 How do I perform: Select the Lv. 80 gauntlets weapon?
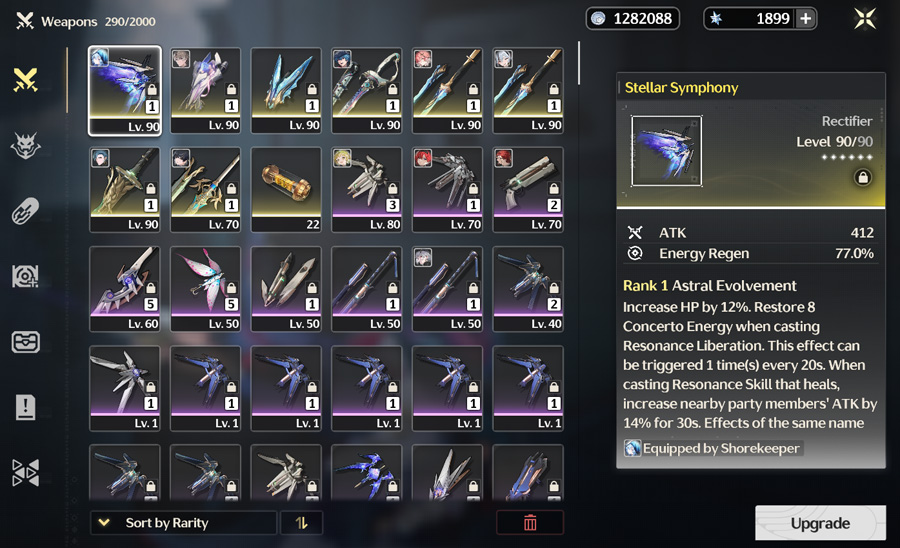click(367, 189)
